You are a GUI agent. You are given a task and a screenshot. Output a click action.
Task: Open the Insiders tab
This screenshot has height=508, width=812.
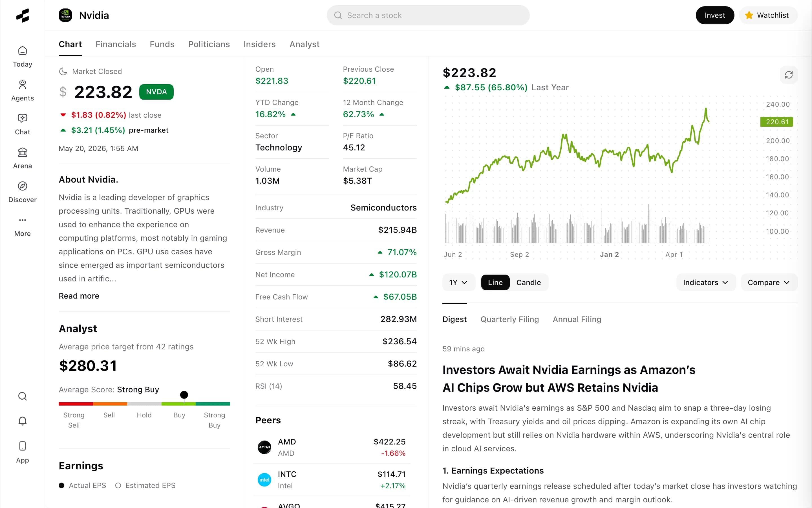pyautogui.click(x=259, y=44)
